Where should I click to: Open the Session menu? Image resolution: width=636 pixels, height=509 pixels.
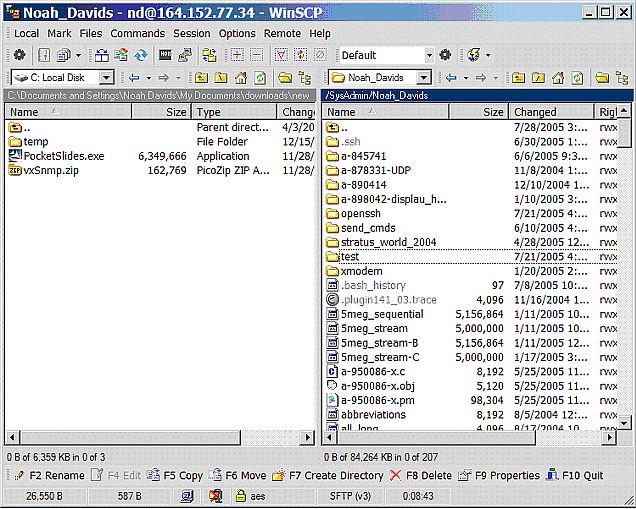[192, 33]
